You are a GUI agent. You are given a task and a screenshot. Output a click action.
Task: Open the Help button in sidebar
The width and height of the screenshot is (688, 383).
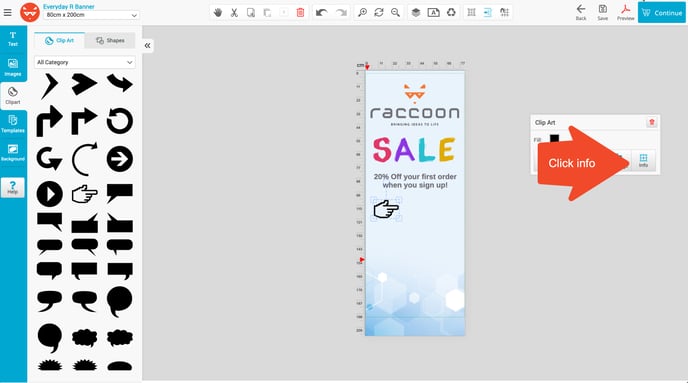click(13, 188)
